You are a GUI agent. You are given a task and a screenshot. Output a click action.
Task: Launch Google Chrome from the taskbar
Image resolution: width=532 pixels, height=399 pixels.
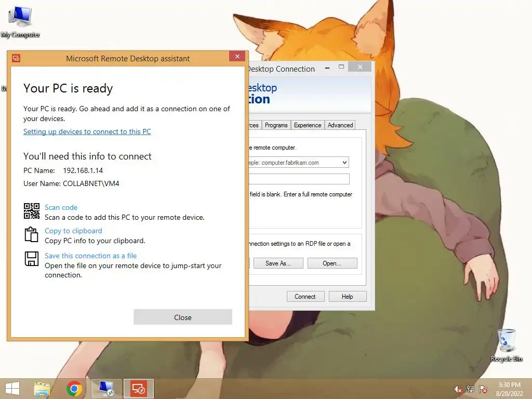pos(74,389)
